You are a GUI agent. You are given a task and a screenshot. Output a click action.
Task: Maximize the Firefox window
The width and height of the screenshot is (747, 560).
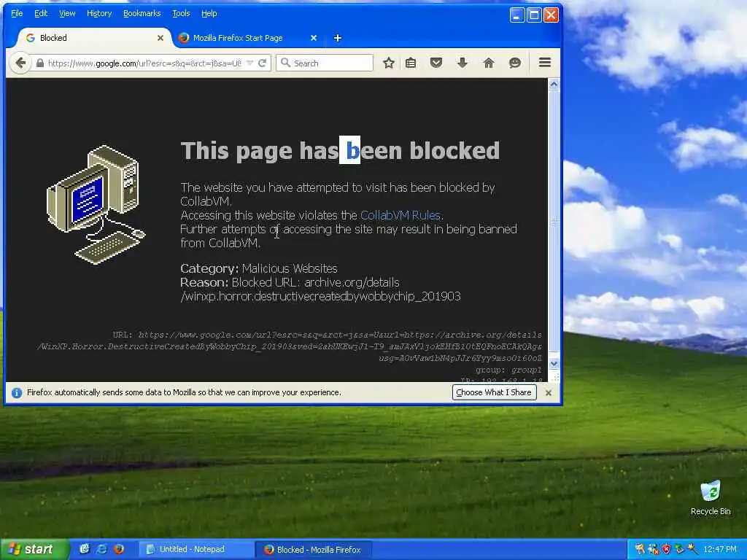pos(534,15)
